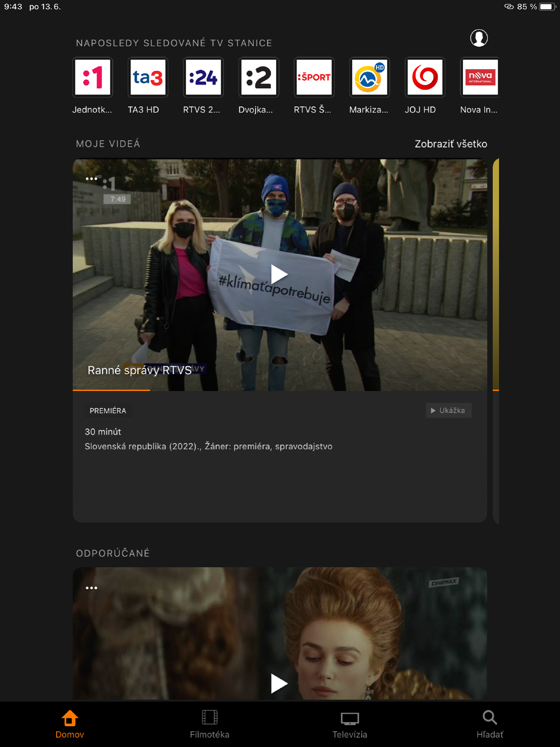Viewport: 560px width, 747px height.
Task: Click the 'Nova In...' channel label
Action: point(479,110)
